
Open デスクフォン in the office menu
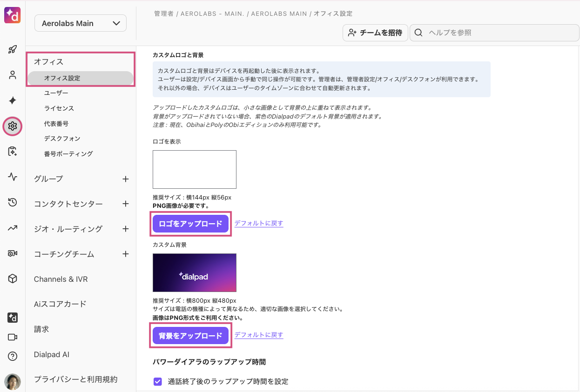(62, 139)
